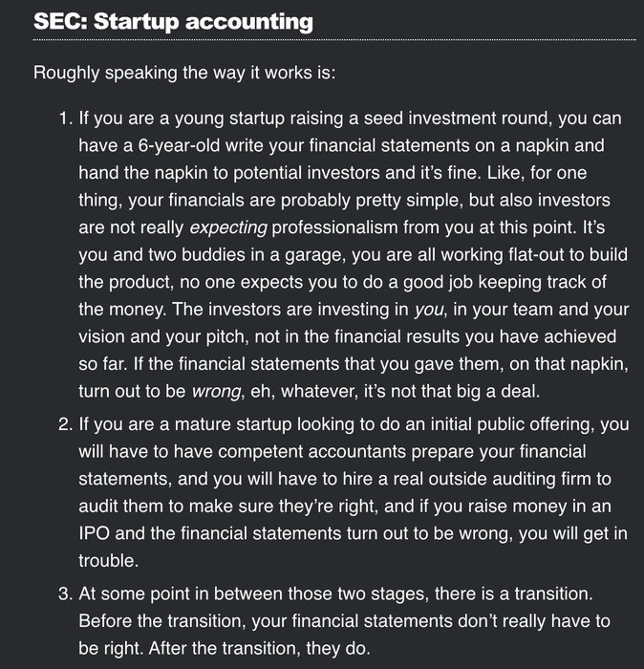Viewport: 644px width, 669px height.
Task: Click the line "Roughly speaking the way it works is:"
Action: (184, 73)
